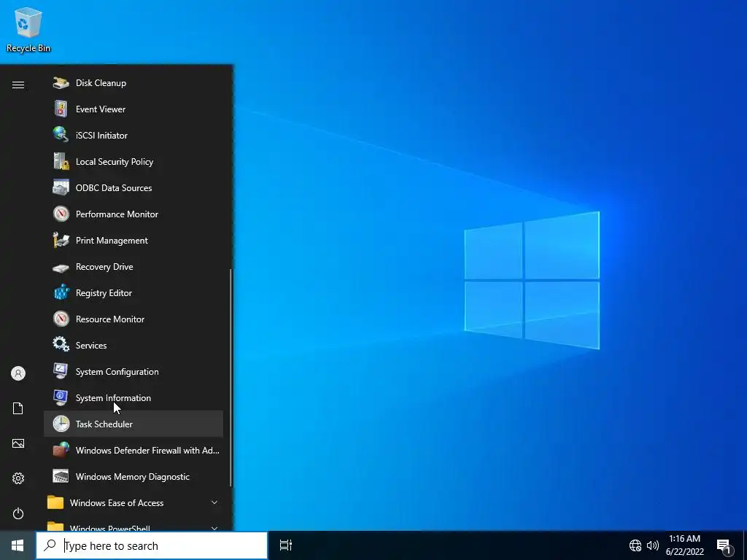
Task: Select Resource Monitor label
Action: coord(110,319)
